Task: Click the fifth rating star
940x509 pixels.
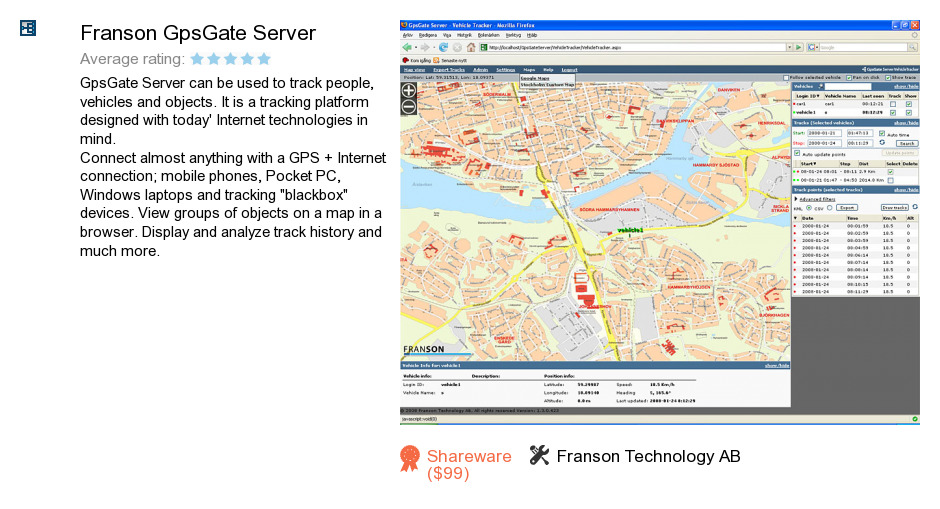Action: (264, 59)
